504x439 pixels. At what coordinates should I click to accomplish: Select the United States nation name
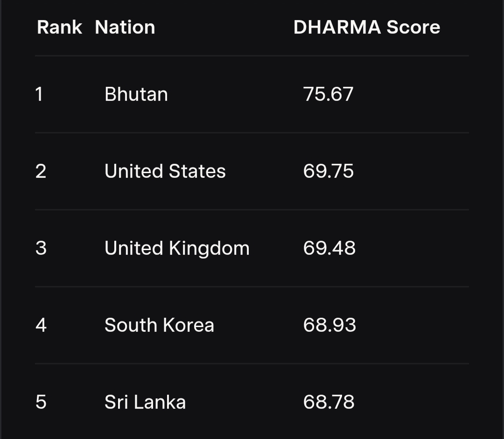(x=165, y=171)
